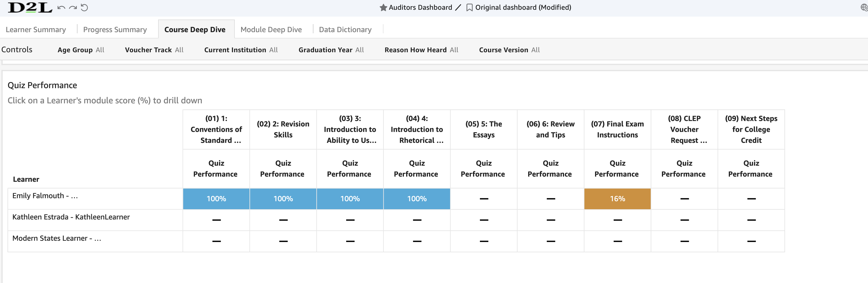Select Kathleen Estrada's learner name
Image resolution: width=868 pixels, height=283 pixels.
pyautogui.click(x=71, y=217)
